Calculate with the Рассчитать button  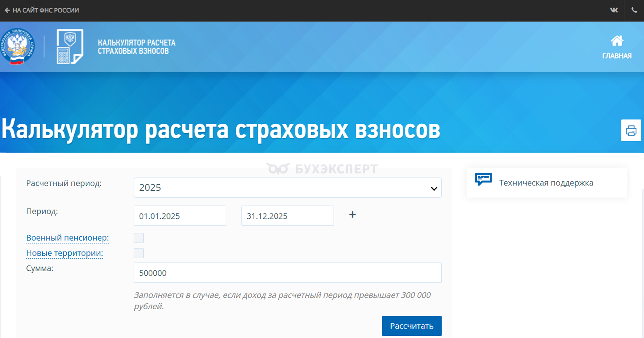(412, 326)
